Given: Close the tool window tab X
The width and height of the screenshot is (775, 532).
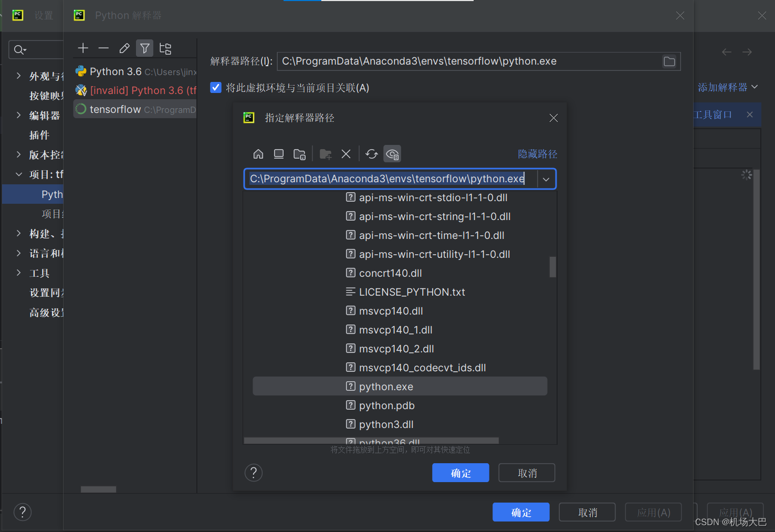Looking at the screenshot, I should coord(750,114).
